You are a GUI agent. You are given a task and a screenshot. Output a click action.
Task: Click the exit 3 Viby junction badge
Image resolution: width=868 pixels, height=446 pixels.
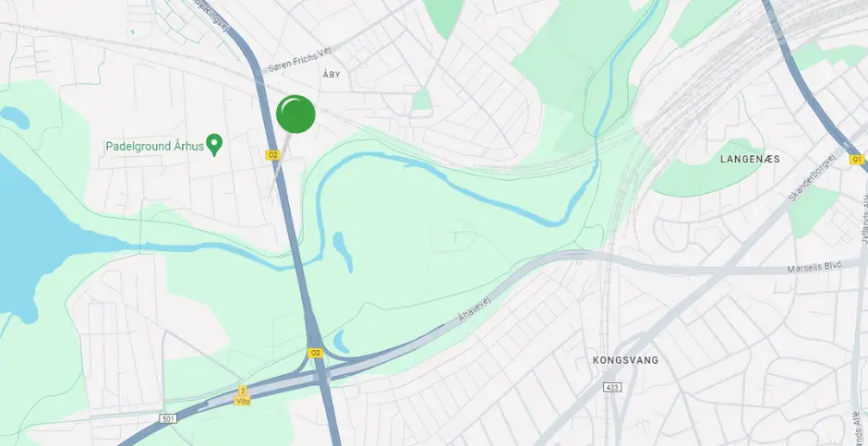click(x=243, y=395)
